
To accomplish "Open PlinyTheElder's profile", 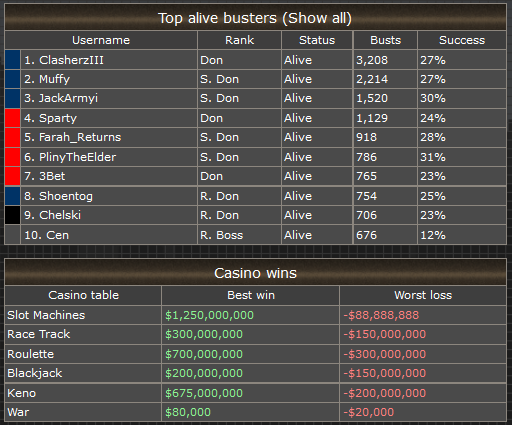I will [78, 157].
